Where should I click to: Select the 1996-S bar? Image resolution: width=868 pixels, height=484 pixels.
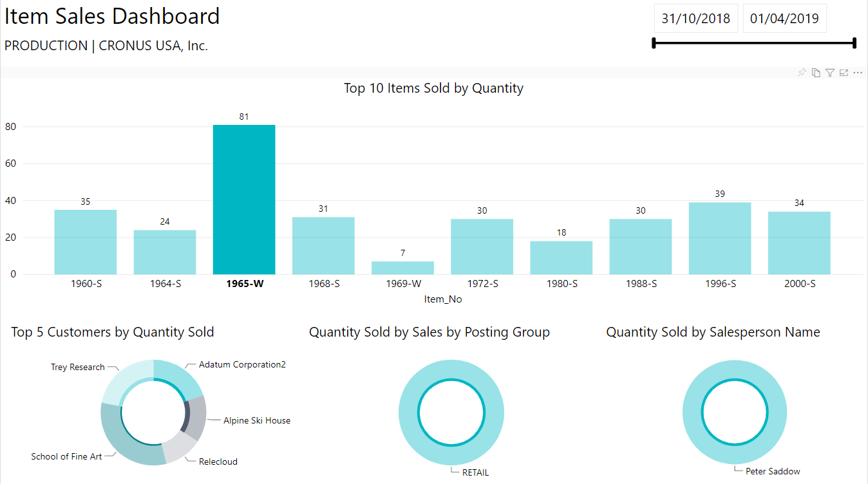pyautogui.click(x=720, y=238)
